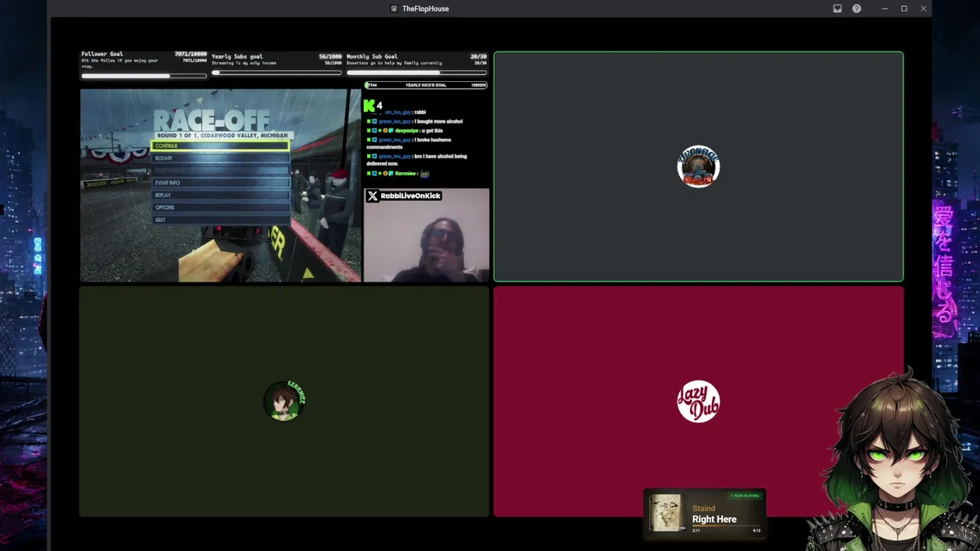Click the Yearly Subs goal progress bar
This screenshot has height=551, width=980.
point(276,73)
